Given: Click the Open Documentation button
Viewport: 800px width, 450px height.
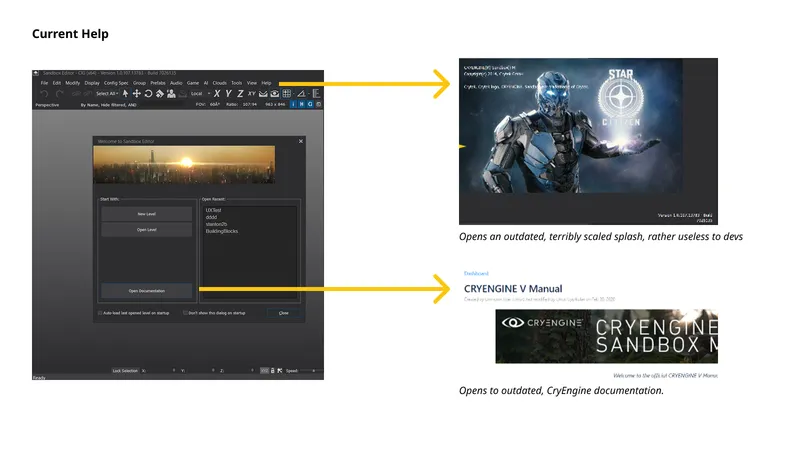Looking at the screenshot, I should (x=146, y=291).
